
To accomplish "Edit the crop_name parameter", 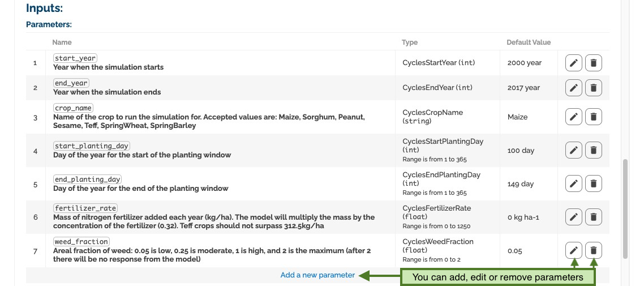I will (x=574, y=117).
